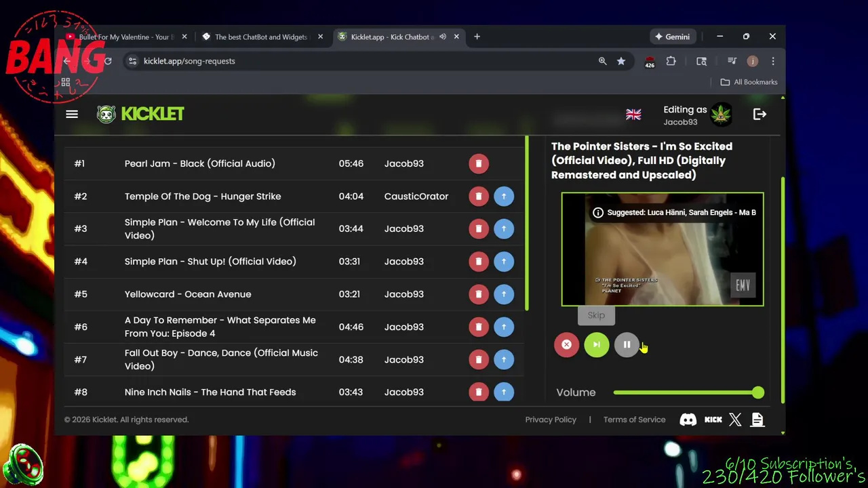Delete Nine Inch Nails - The Hand That Feeds

479,392
